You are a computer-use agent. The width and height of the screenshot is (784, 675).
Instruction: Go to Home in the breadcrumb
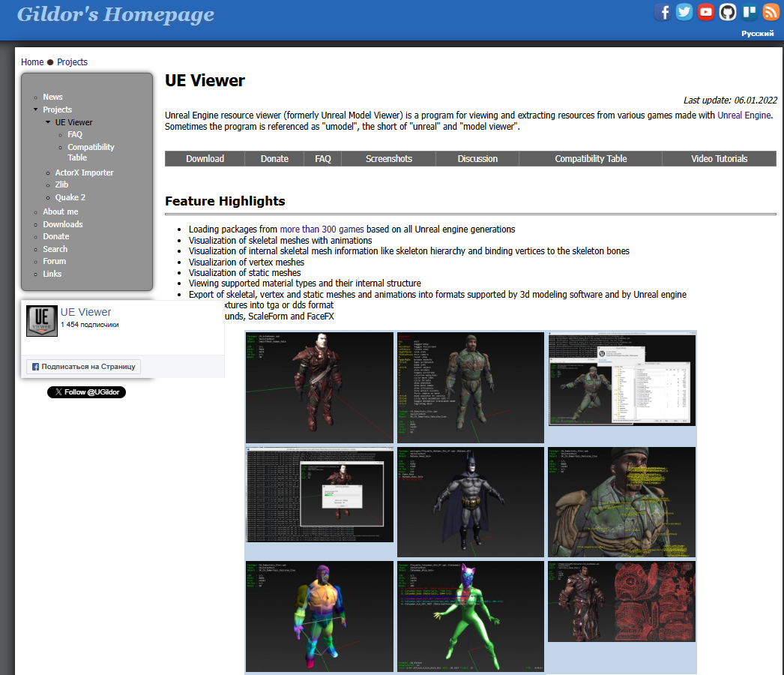pyautogui.click(x=32, y=62)
